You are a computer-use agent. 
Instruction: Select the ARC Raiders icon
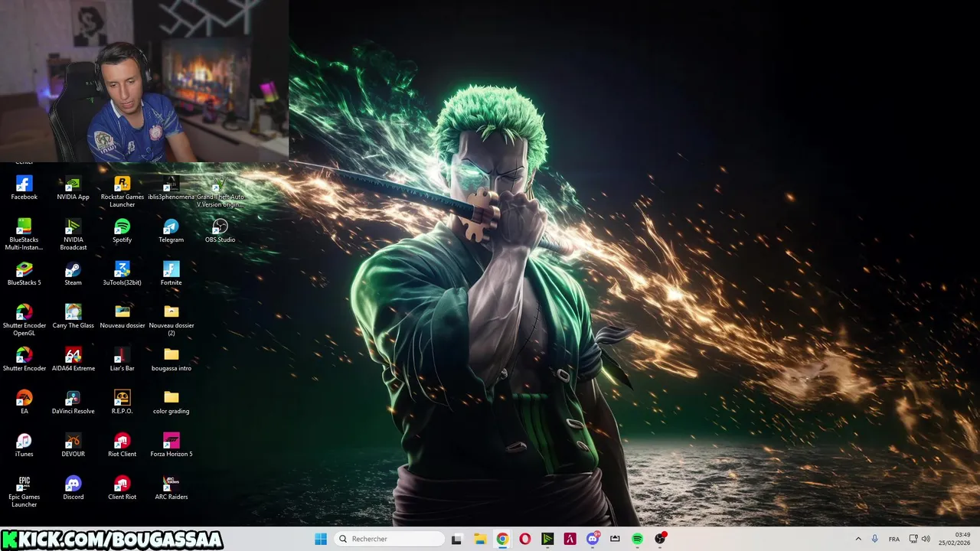(x=171, y=487)
